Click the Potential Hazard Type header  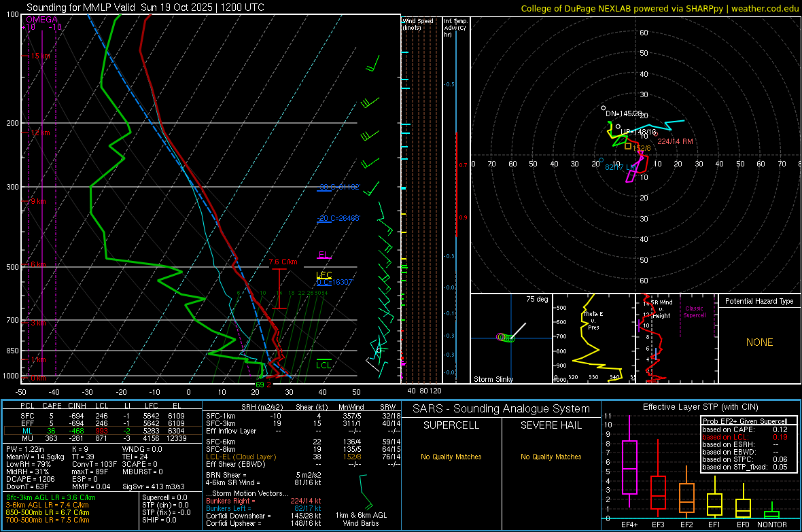pos(759,301)
